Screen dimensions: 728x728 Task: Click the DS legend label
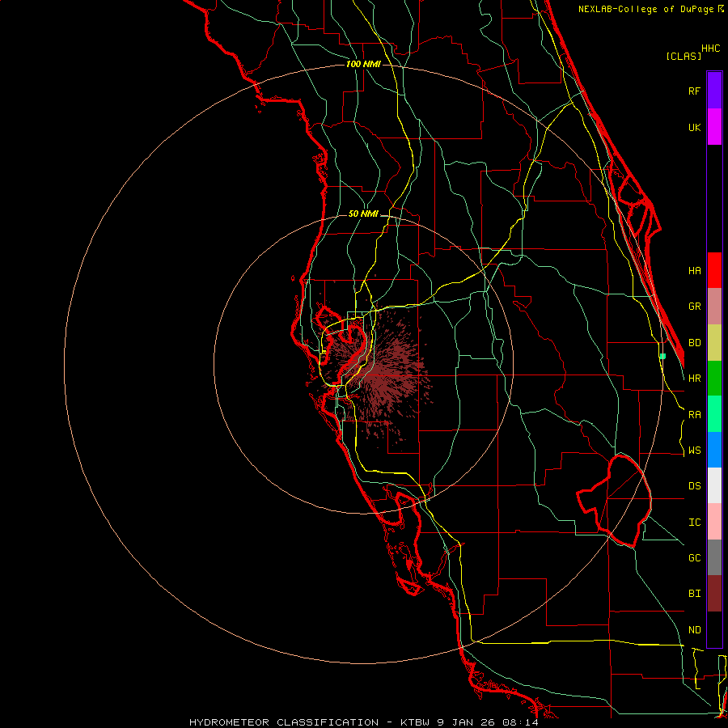[x=694, y=486]
